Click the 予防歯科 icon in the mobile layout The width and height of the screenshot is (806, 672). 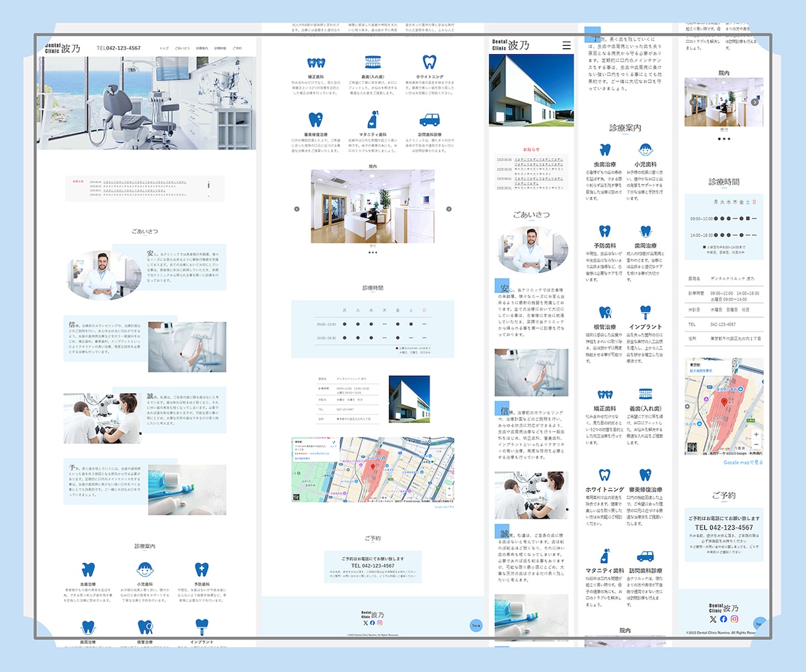[x=605, y=231]
